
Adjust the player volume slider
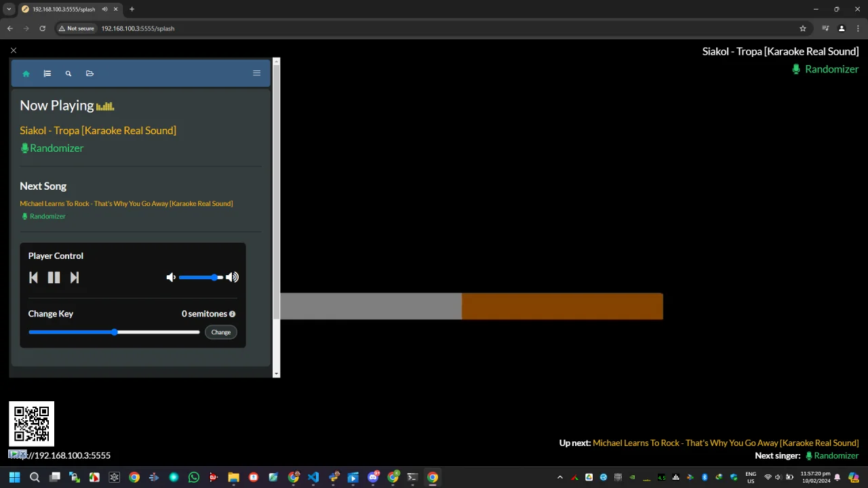click(x=201, y=277)
